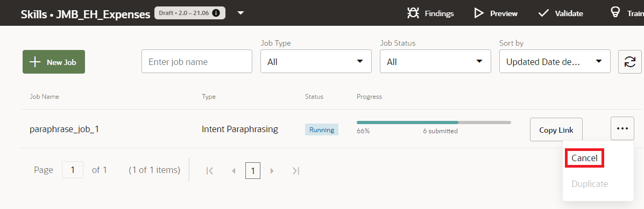Open the skill version dropdown arrow
This screenshot has height=209, width=644.
240,13
